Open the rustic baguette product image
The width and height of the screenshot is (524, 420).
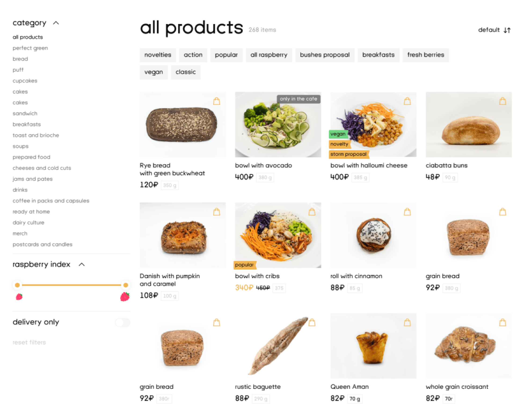[x=278, y=346]
